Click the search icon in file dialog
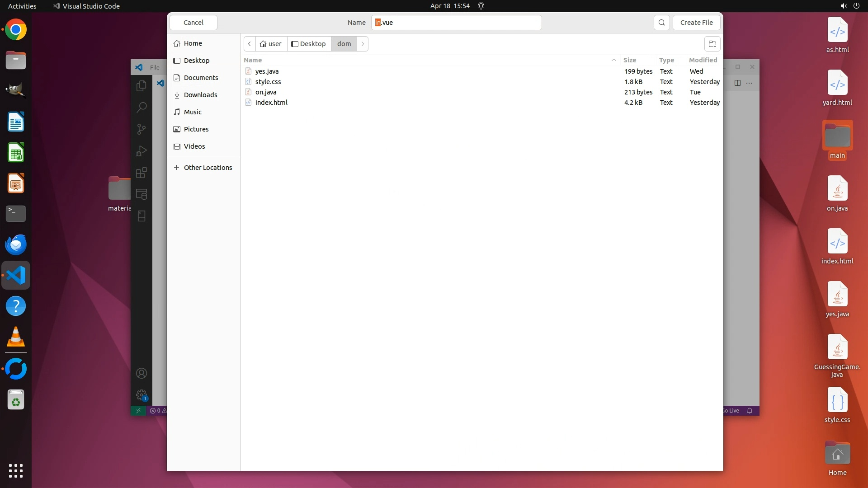The image size is (868, 488). click(661, 23)
